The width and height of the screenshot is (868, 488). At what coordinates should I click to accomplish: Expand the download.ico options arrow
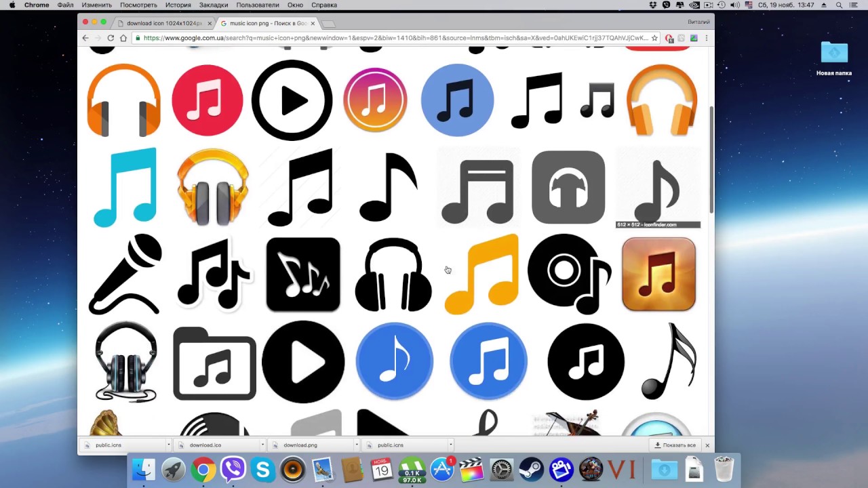pos(262,445)
